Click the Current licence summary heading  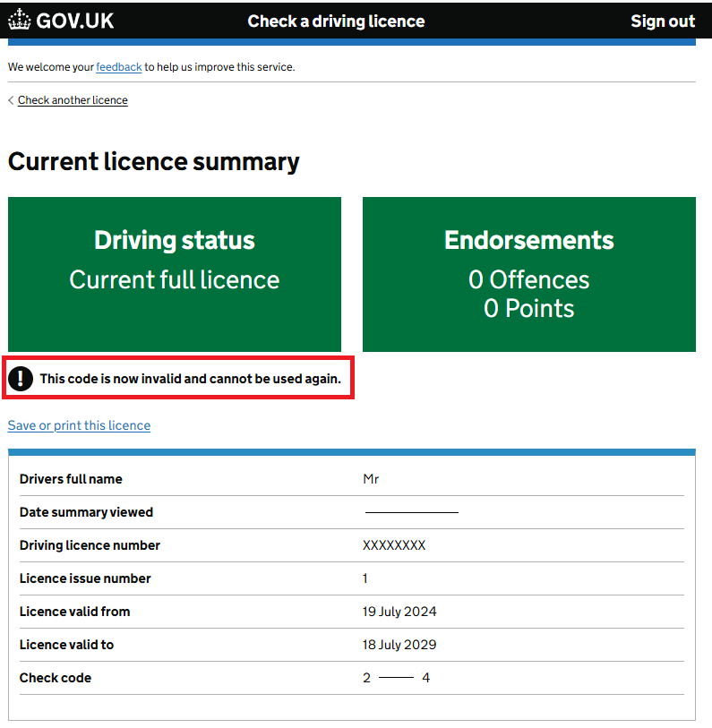tap(153, 162)
